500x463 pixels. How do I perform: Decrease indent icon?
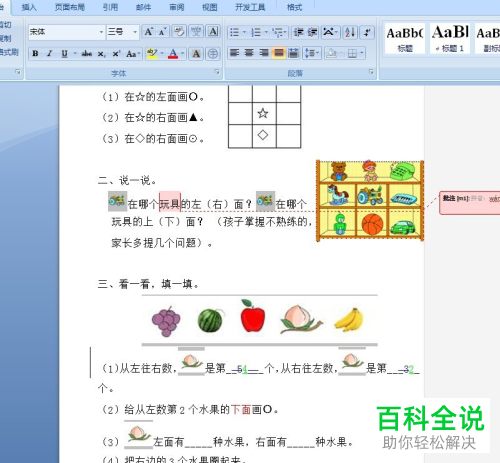(298, 32)
